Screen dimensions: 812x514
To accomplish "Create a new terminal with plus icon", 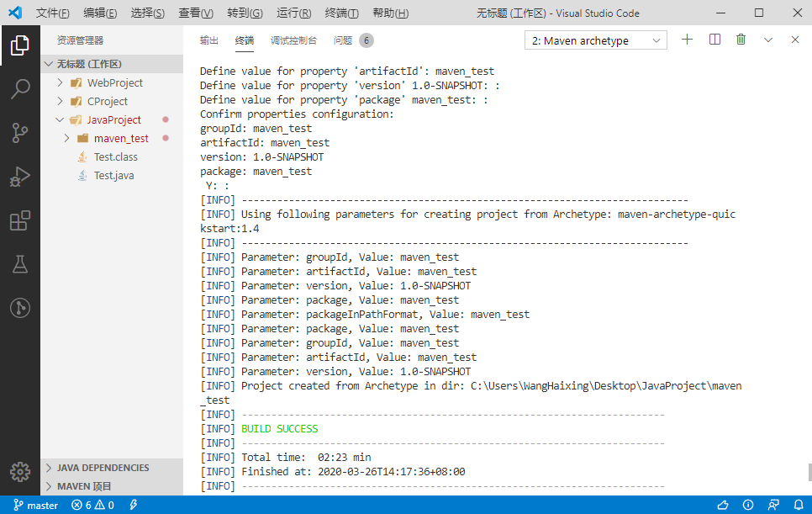I will [x=687, y=40].
